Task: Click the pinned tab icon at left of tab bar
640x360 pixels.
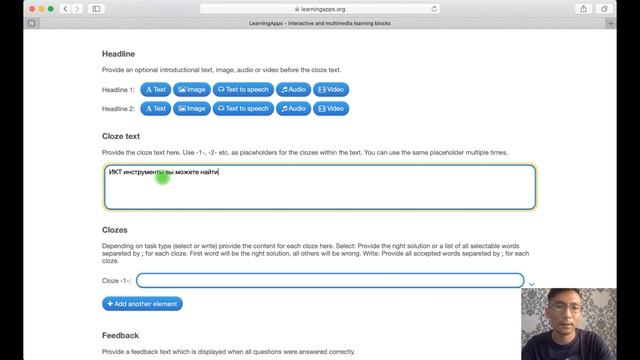Action: click(x=31, y=23)
